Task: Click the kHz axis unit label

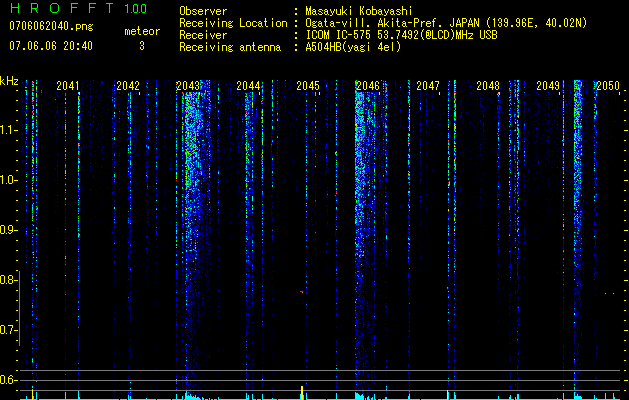Action: 9,81
